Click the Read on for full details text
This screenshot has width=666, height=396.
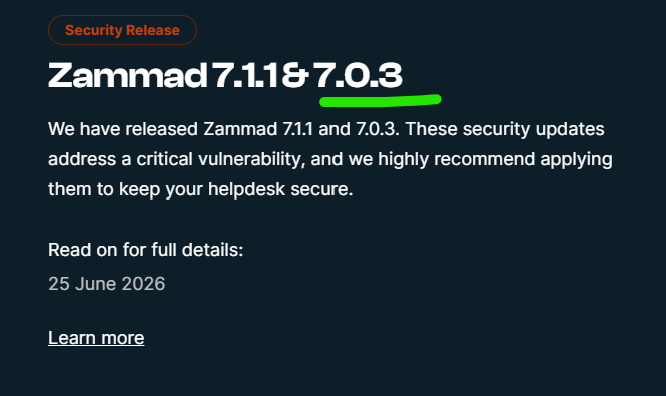point(146,250)
